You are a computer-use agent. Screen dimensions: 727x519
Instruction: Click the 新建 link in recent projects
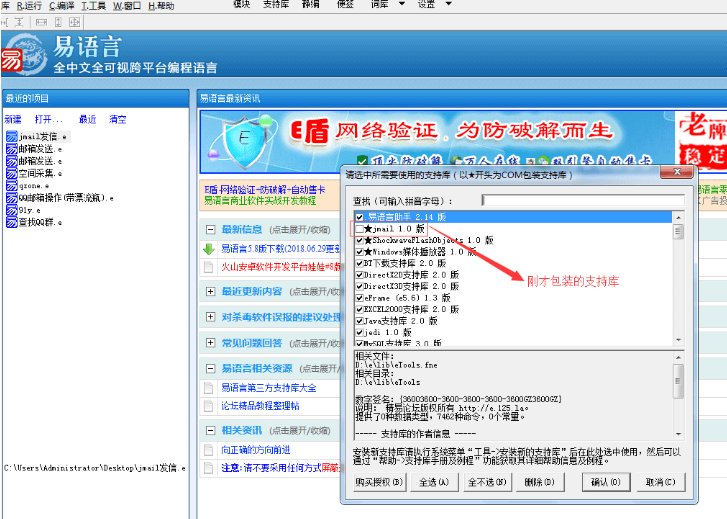[13, 119]
